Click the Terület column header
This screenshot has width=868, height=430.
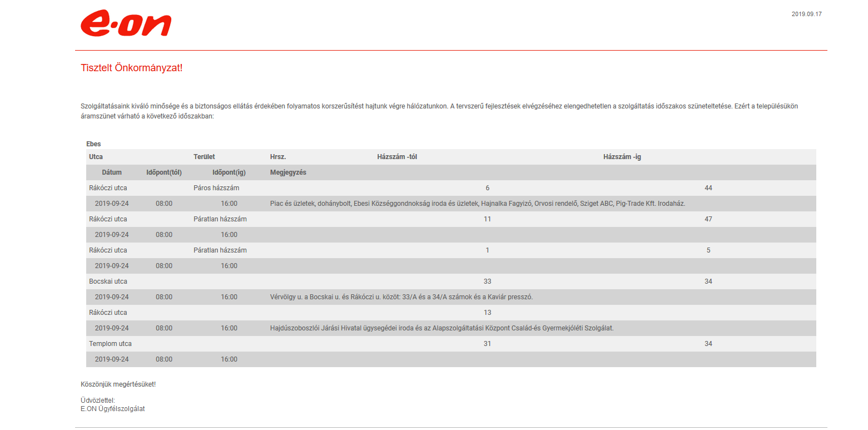coord(204,157)
